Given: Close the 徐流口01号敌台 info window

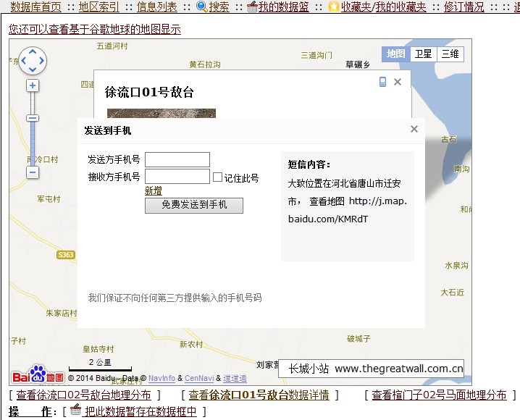Looking at the screenshot, I should pos(398,82).
